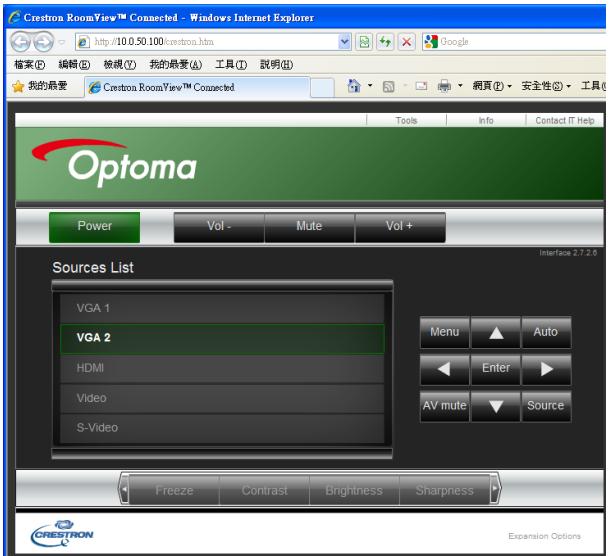This screenshot has width=609, height=556.
Task: Click the Contact IT Help link
Action: (x=565, y=121)
